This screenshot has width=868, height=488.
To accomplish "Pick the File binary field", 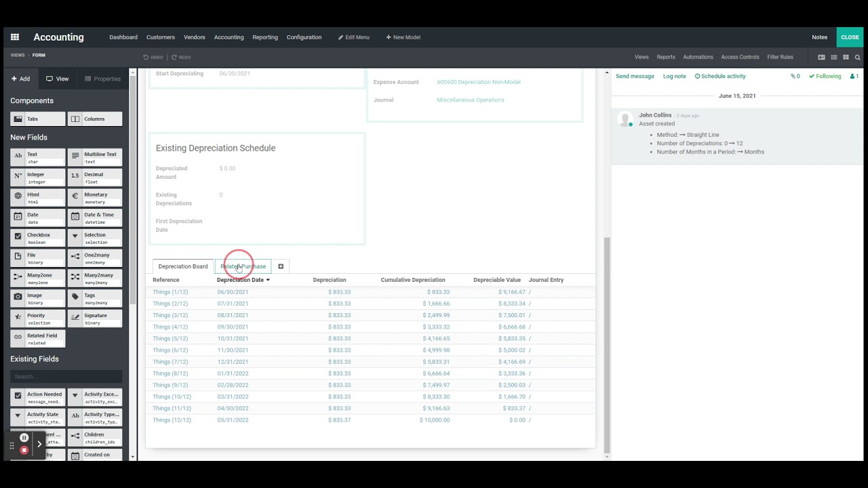I will coord(38,258).
